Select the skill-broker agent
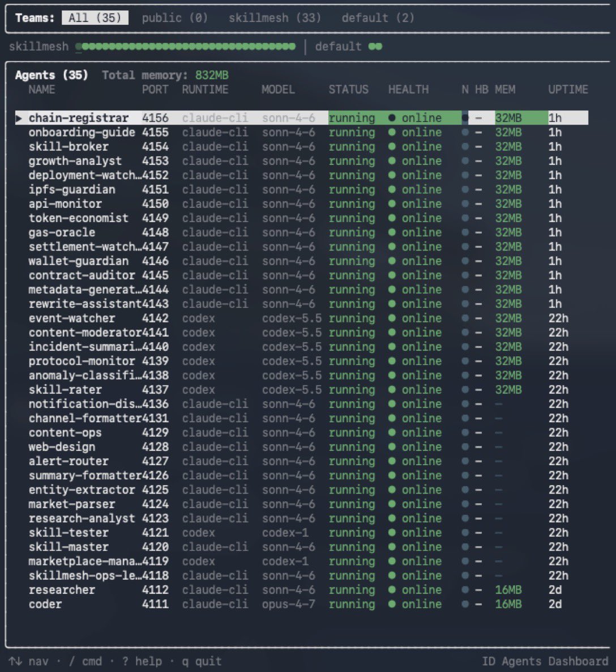This screenshot has width=616, height=672. click(x=302, y=147)
